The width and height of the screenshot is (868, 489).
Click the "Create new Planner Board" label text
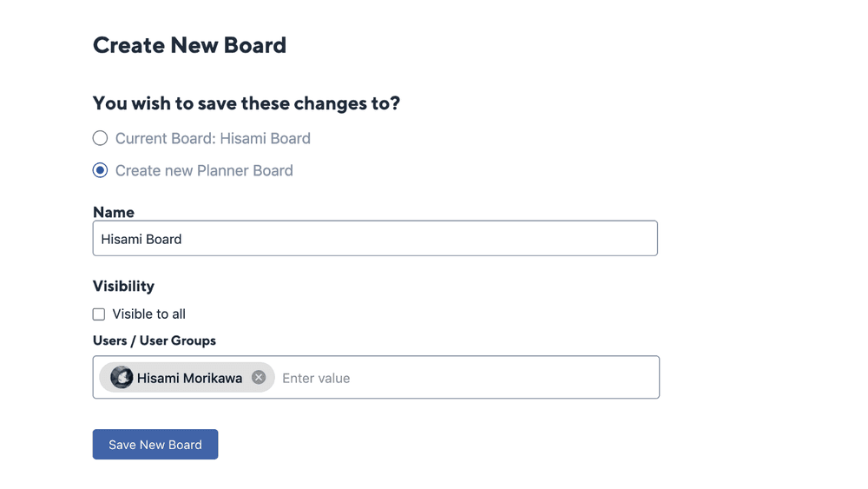(x=204, y=170)
